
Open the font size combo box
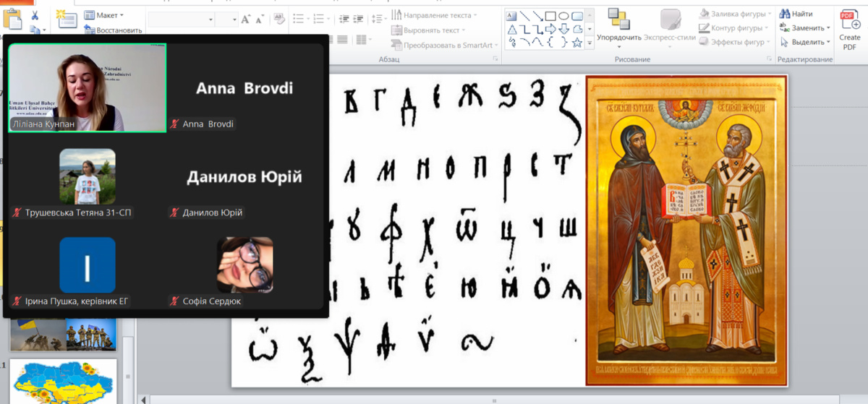[x=226, y=19]
